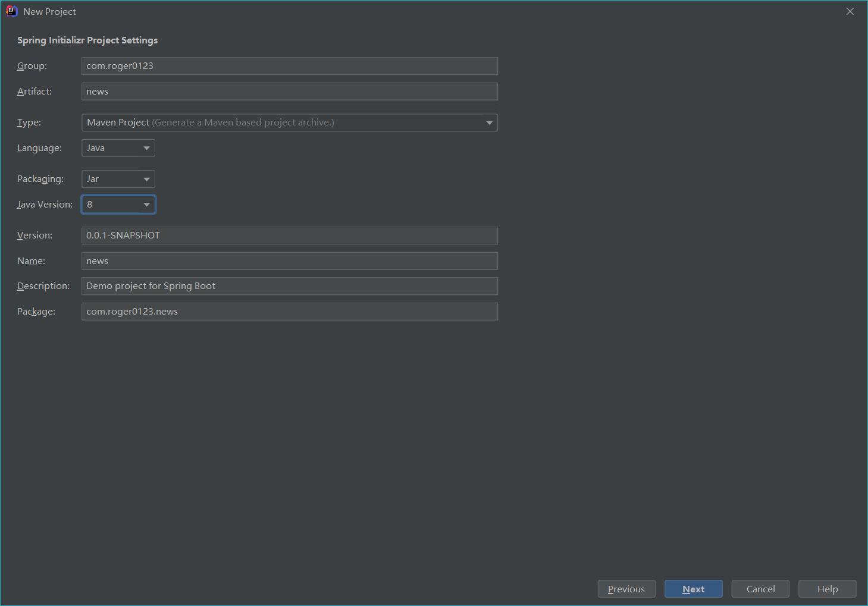Click the Group input field
Image resolution: width=868 pixels, height=606 pixels.
coord(289,66)
